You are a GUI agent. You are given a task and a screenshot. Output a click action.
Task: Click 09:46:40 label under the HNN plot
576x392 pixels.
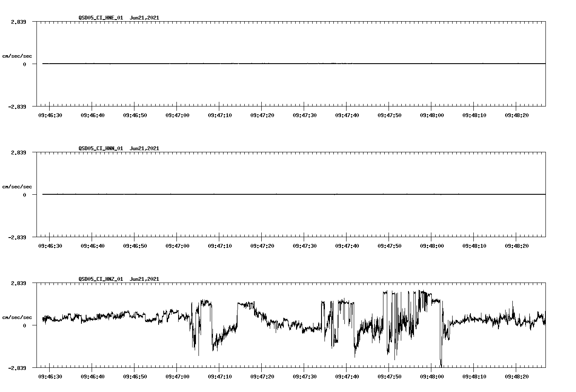92,246
